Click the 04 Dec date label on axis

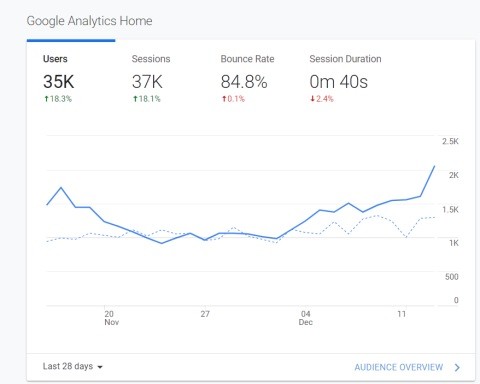[306, 318]
